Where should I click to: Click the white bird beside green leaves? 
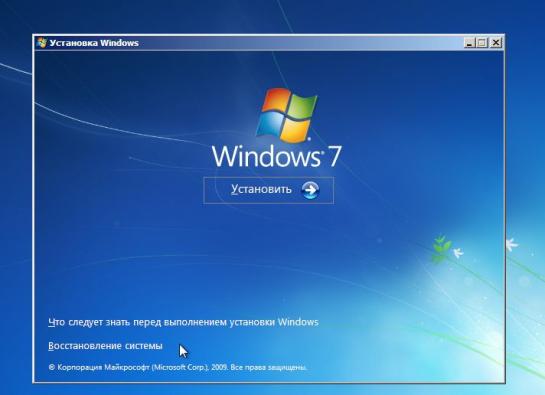pyautogui.click(x=458, y=252)
